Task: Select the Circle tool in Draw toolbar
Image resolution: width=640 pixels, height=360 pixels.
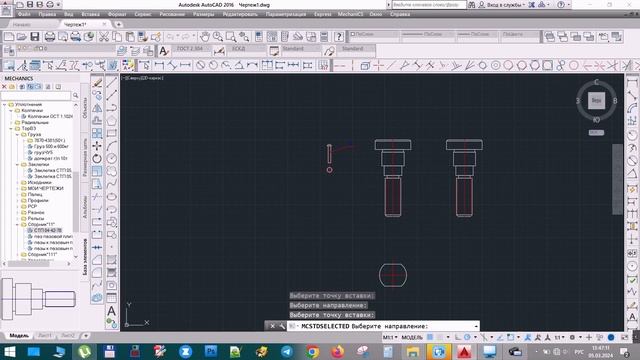Action: [x=112, y=159]
